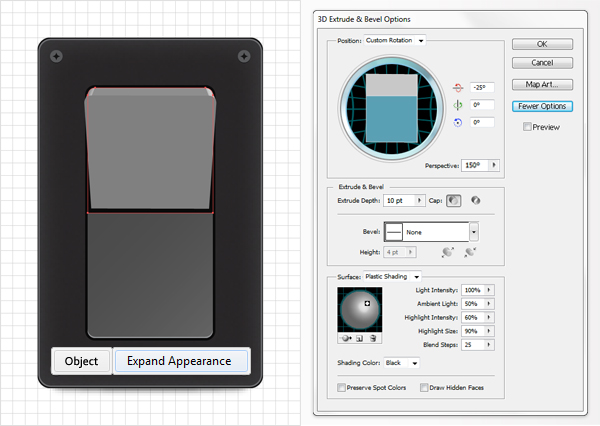Viewport: 600px width, 426px height.
Task: Open the Bevel shape dropdown
Action: 474,232
